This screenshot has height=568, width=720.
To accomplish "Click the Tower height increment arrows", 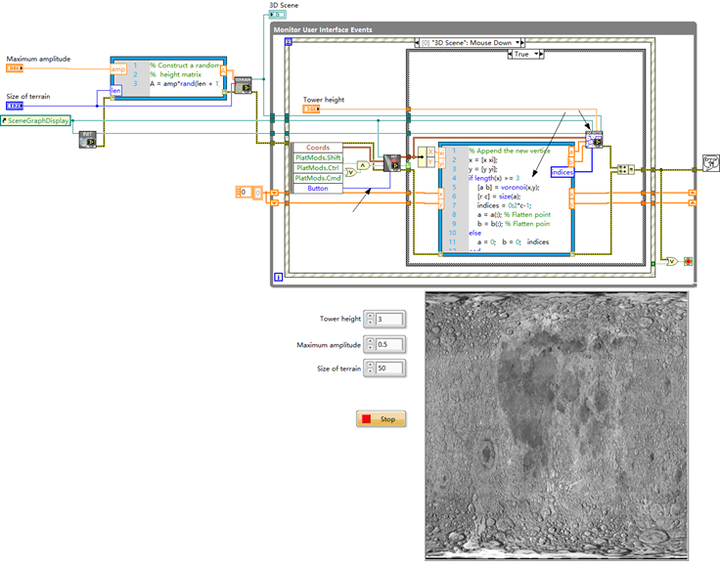I will (370, 319).
